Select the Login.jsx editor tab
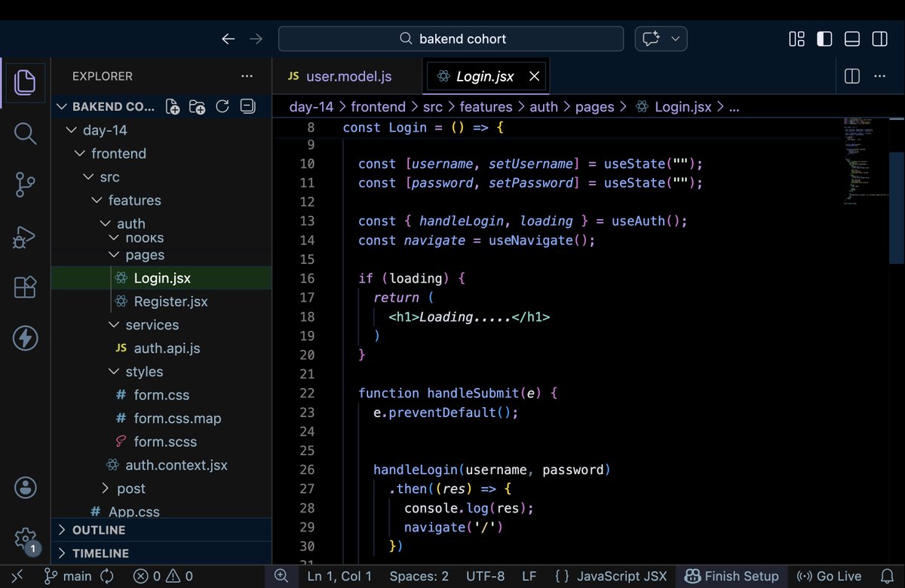Viewport: 905px width, 588px height. [x=486, y=76]
